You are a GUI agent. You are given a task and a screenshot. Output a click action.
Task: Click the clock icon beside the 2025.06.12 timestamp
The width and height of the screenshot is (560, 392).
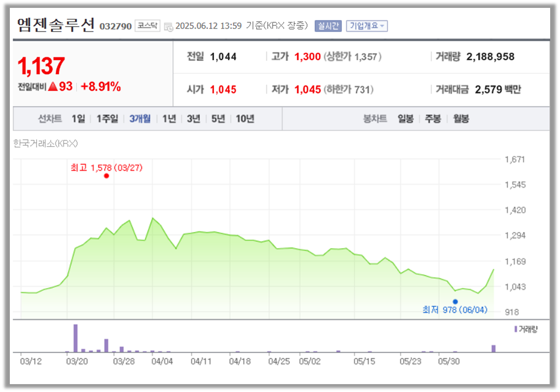168,27
